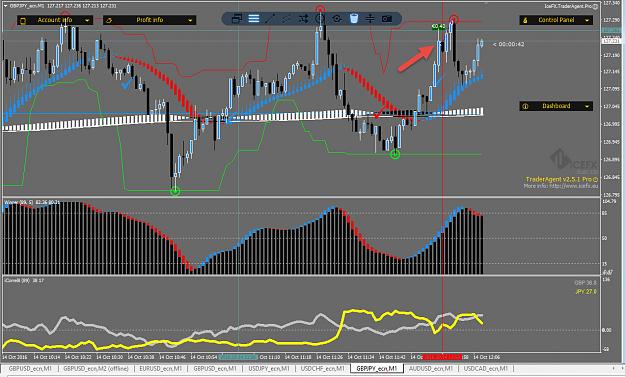The width and height of the screenshot is (625, 377).
Task: Click the info icon on the Dashboard button
Action: 525,106
